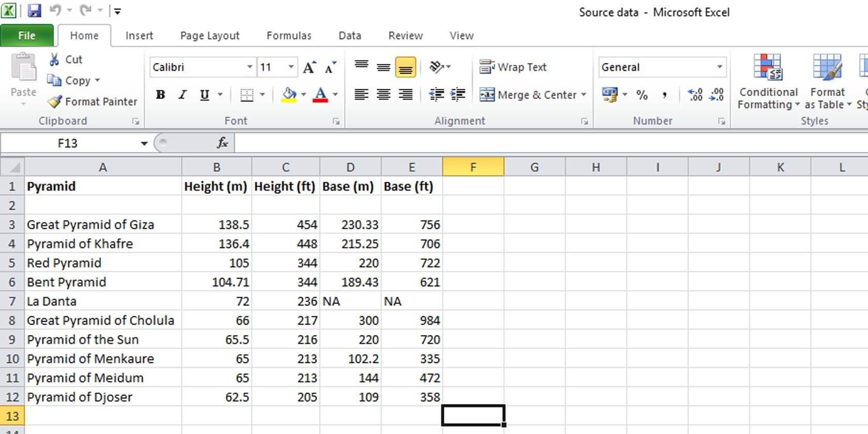The image size is (868, 434).
Task: Click the Undo arrow icon
Action: pyautogui.click(x=55, y=10)
